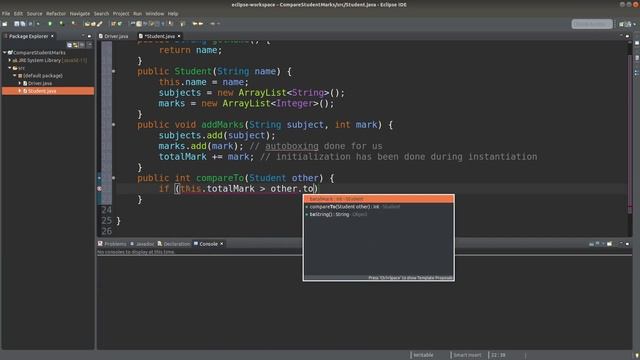Collapse the (default package) node
Viewport: 640px width, 360px height.
14,76
